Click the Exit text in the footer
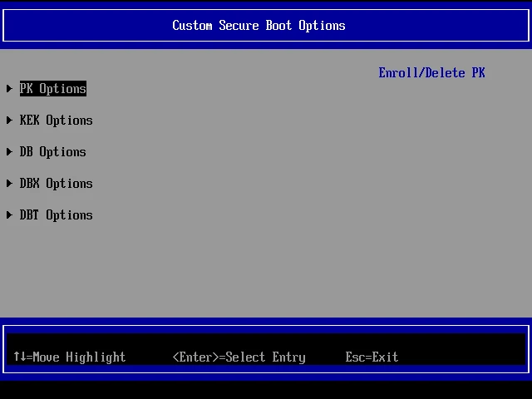Screen dimensions: 532x399 click(385, 357)
